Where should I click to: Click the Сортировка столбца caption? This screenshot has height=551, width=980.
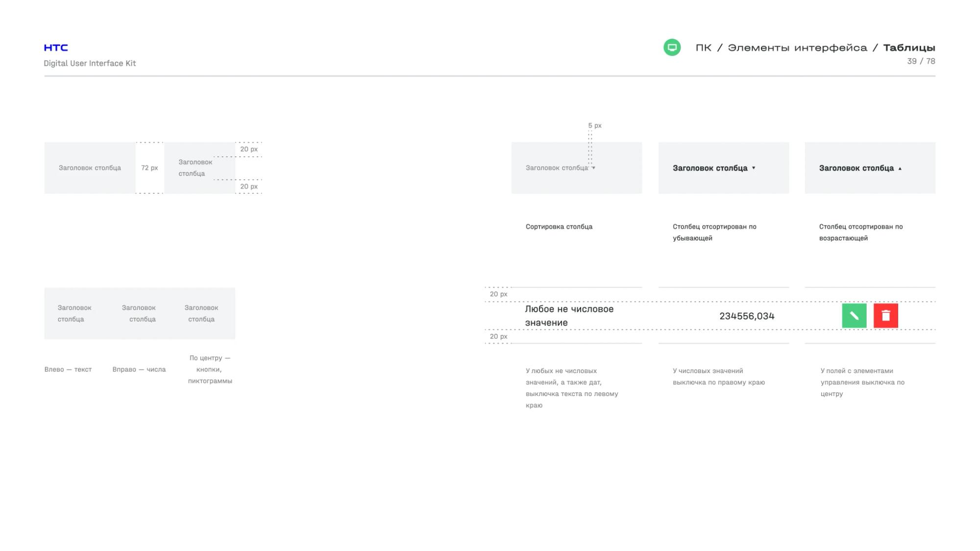(559, 226)
